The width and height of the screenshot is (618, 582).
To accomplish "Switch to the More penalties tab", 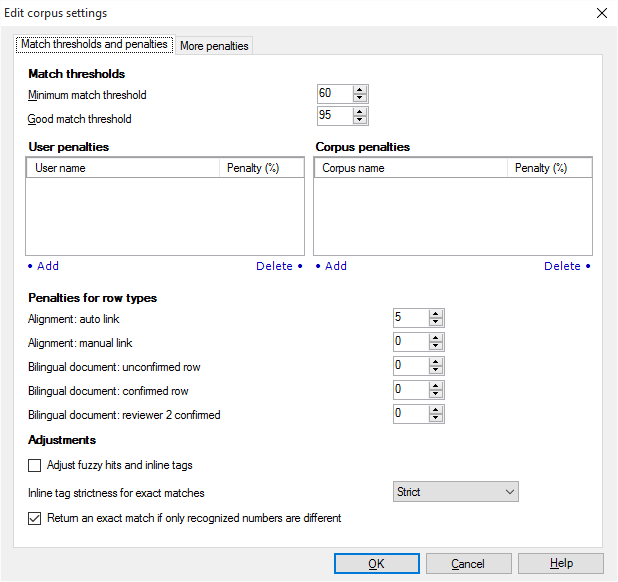I will (x=214, y=46).
